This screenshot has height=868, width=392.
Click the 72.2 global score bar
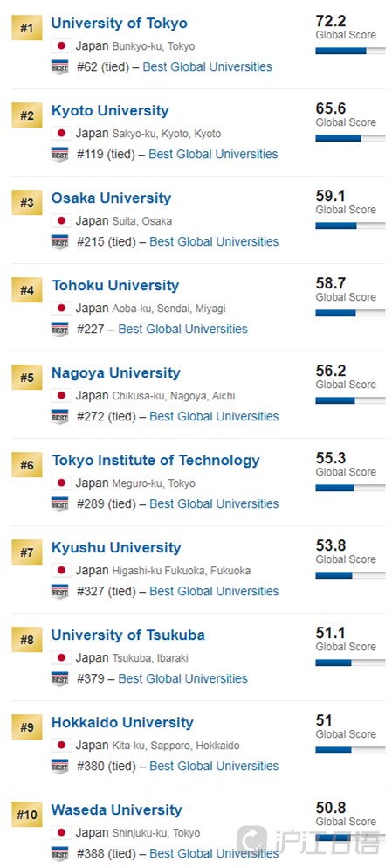[351, 51]
